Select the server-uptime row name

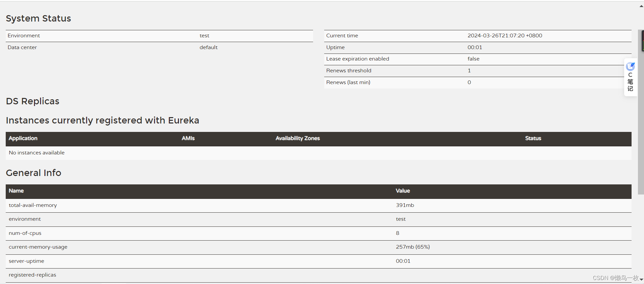pyautogui.click(x=26, y=261)
